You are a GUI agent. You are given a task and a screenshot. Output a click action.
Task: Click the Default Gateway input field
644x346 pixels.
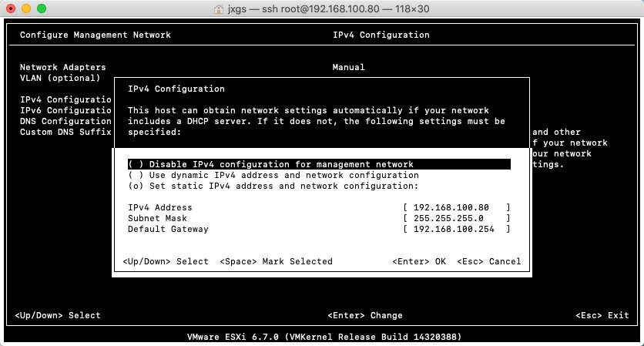coord(456,229)
